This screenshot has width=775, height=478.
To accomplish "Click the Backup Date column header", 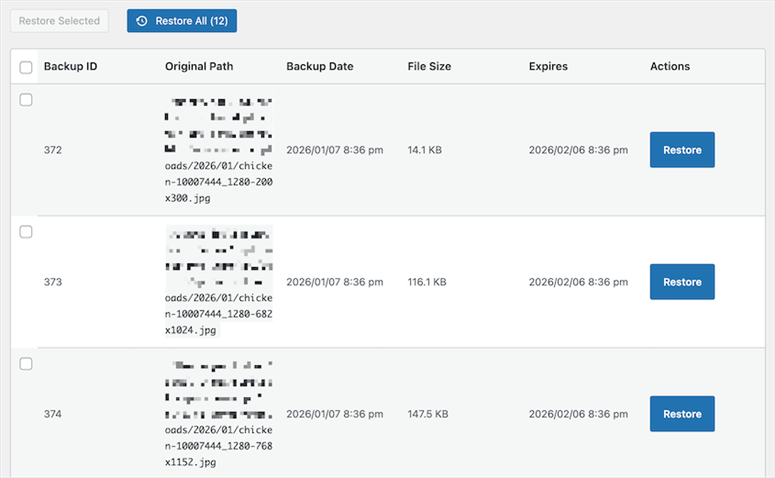I will click(319, 67).
